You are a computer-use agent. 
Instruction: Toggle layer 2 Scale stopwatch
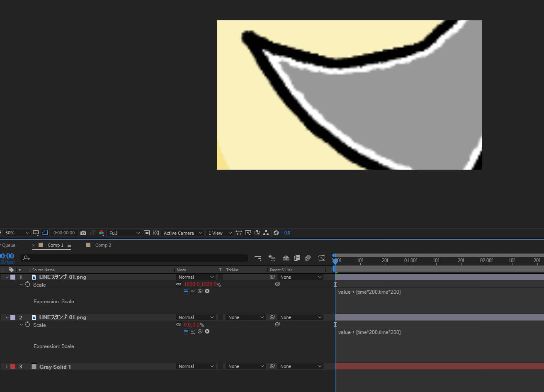[28, 325]
